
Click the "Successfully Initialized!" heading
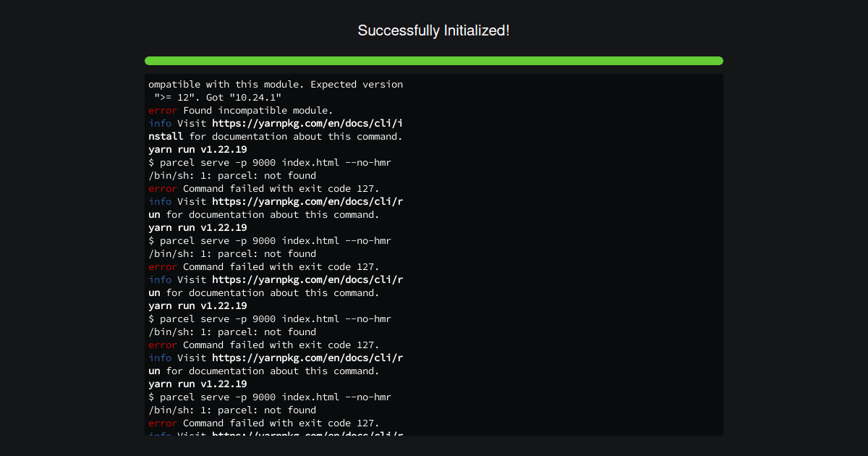(x=434, y=30)
